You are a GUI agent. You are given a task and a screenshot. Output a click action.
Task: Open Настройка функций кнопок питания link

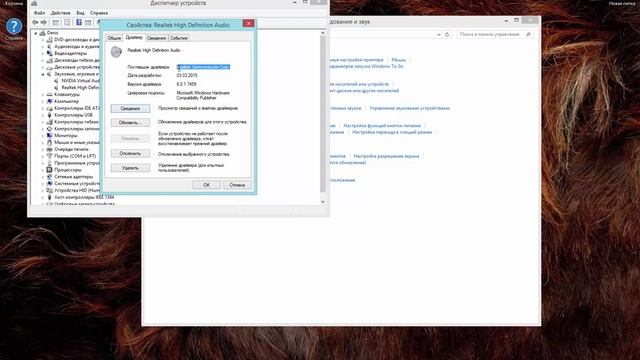pos(382,126)
